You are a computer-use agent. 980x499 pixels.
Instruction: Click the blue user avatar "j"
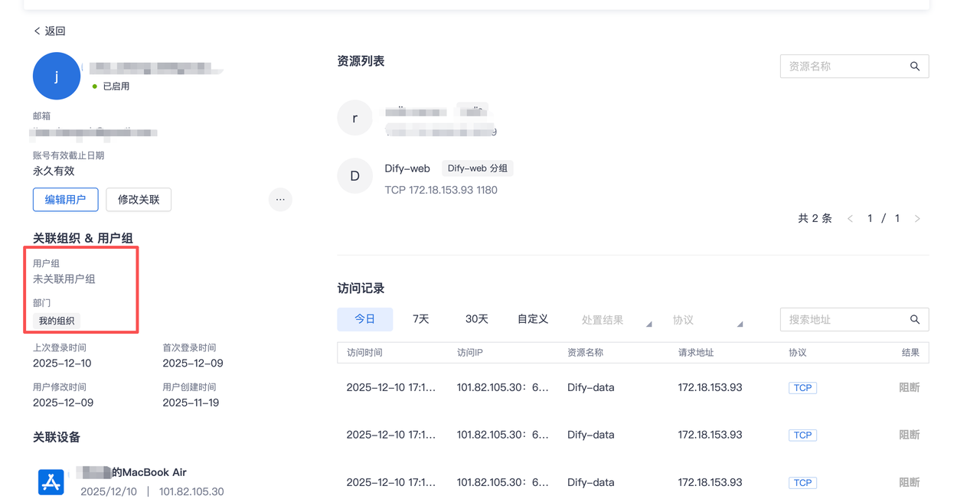click(57, 76)
